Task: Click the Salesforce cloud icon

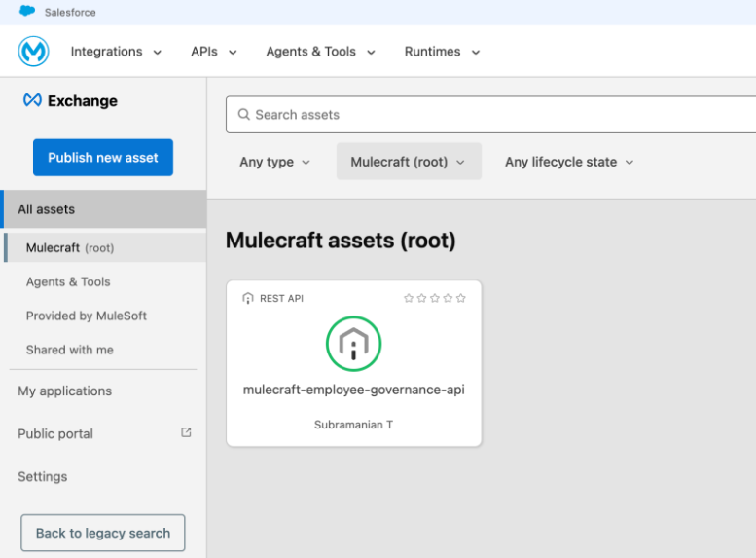Action: tap(27, 12)
